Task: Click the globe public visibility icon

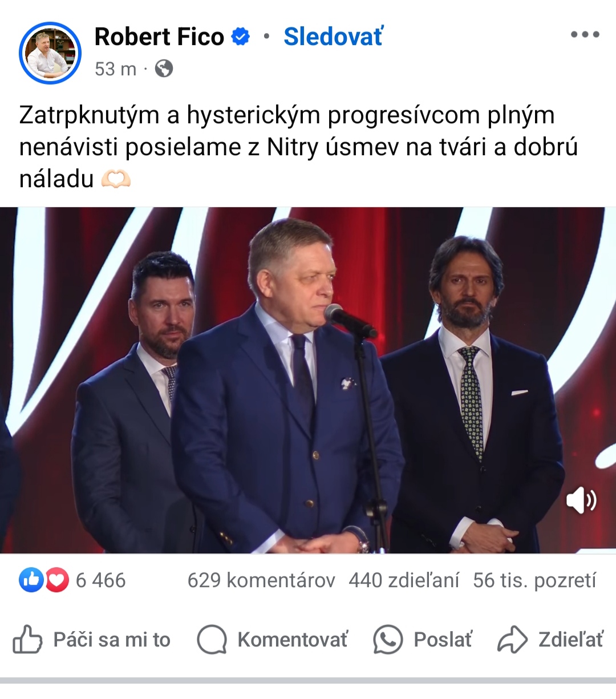Action: [164, 69]
